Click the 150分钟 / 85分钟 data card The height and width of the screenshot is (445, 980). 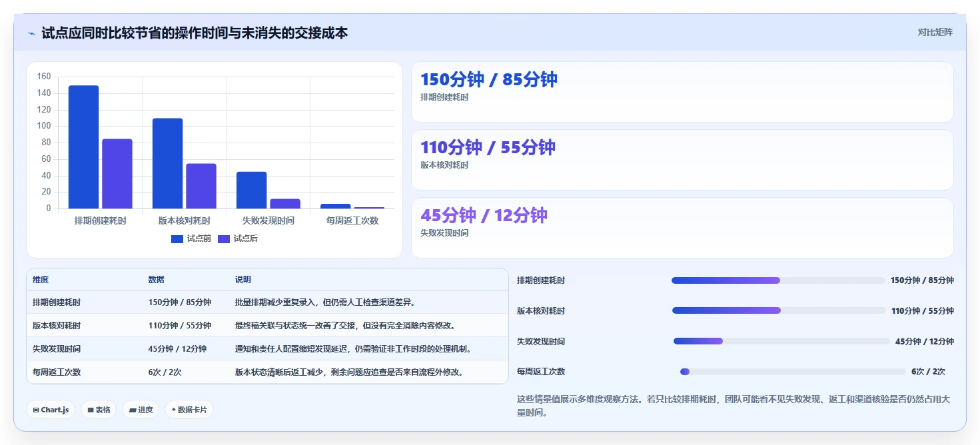point(682,92)
